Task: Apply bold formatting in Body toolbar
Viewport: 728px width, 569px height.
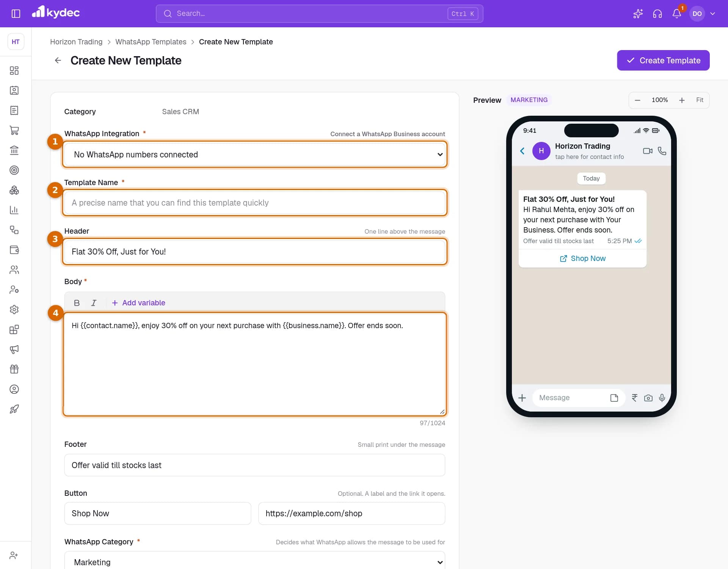Action: coord(77,303)
